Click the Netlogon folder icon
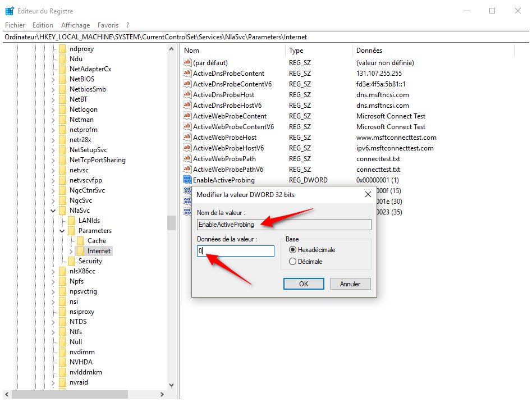This screenshot has height=402, width=532. tap(62, 109)
